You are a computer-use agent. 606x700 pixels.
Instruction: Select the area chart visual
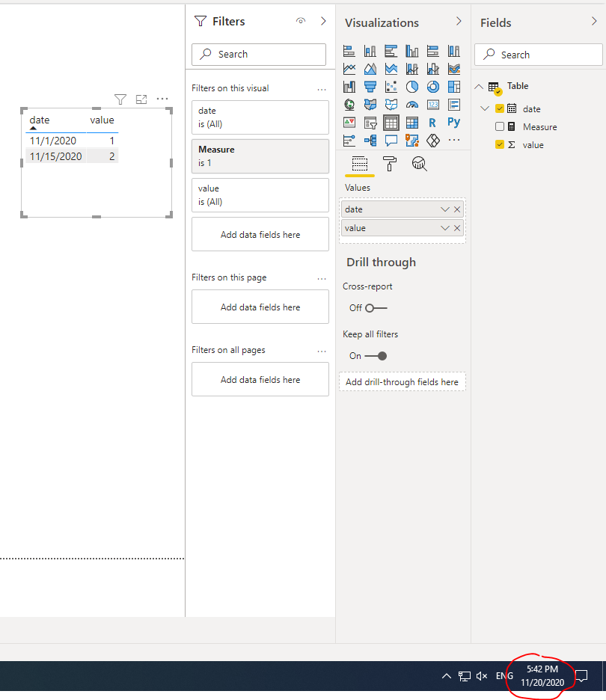point(370,69)
